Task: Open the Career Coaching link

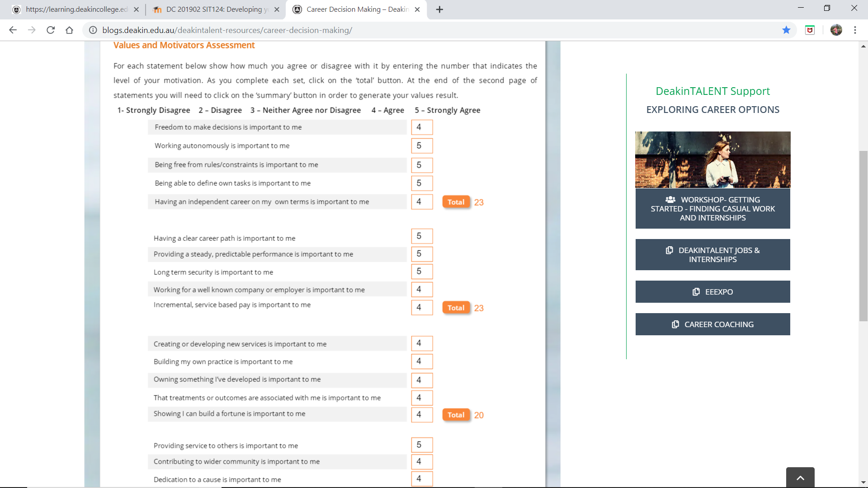Action: click(712, 324)
